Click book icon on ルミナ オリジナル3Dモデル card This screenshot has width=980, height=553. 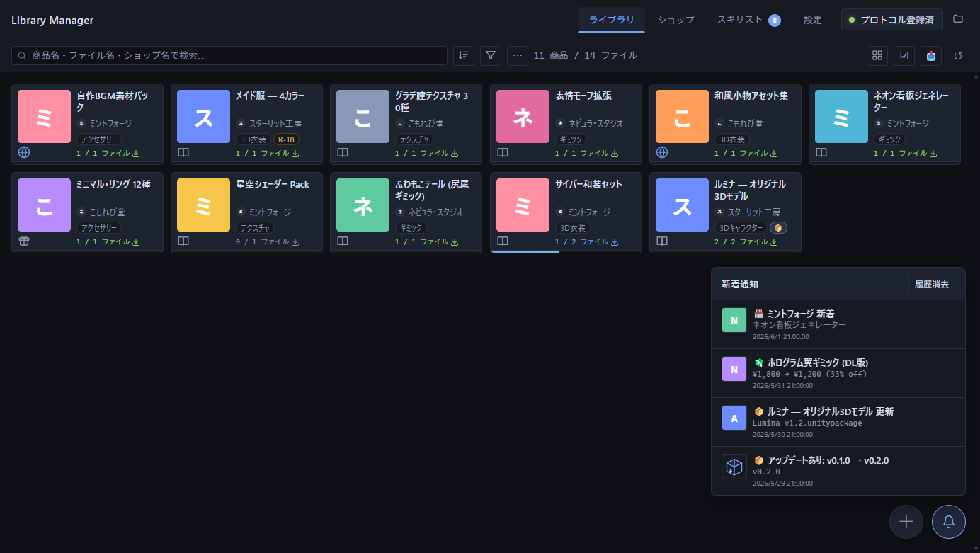[x=662, y=241]
